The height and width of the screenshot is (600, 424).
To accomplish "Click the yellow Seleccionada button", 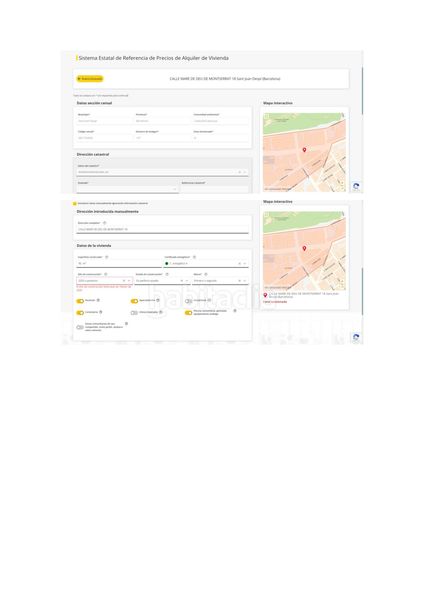I will coord(90,79).
